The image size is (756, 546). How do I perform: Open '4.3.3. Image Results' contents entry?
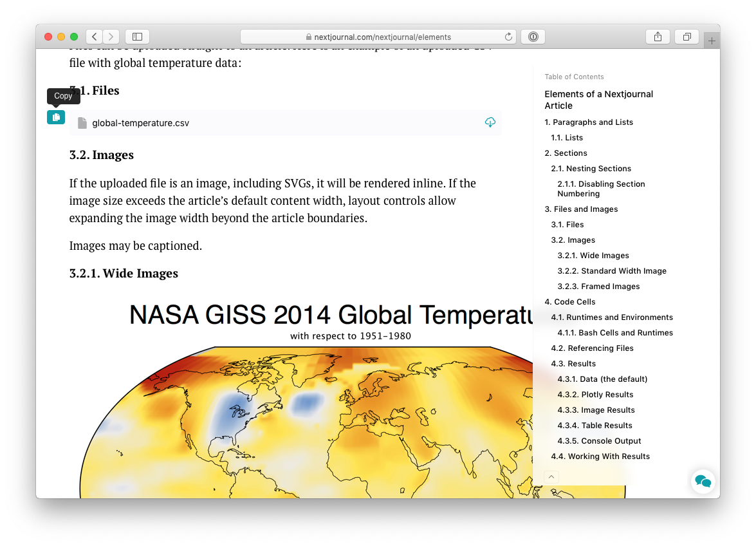(596, 409)
